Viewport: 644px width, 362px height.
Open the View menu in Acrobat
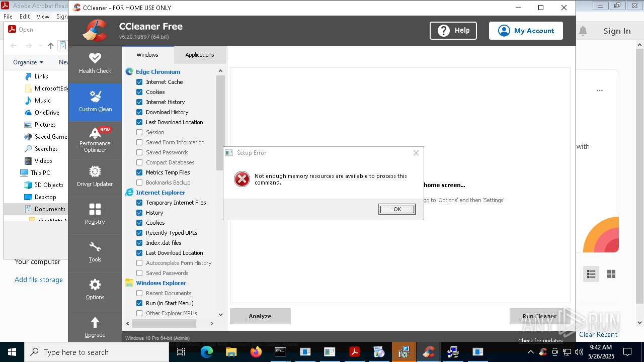tap(43, 17)
